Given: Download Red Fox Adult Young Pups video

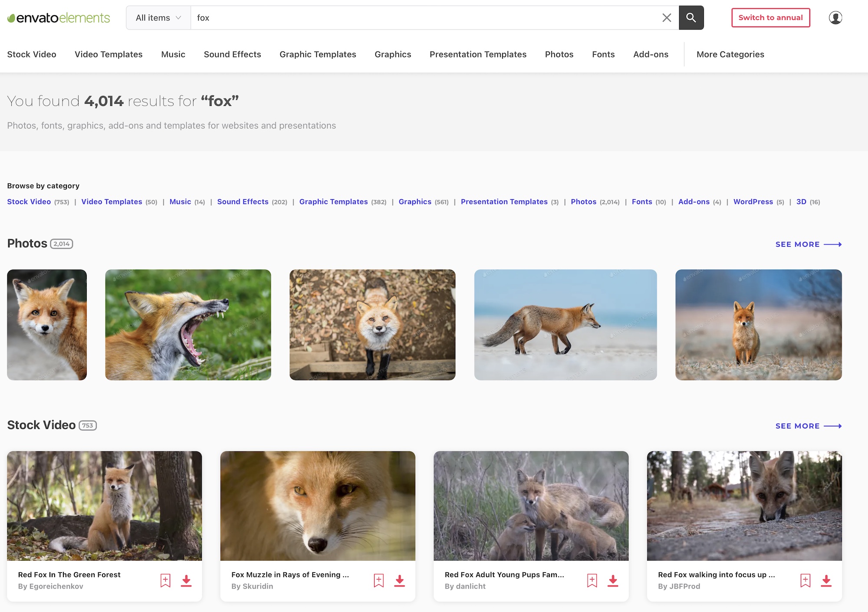Looking at the screenshot, I should pos(613,580).
